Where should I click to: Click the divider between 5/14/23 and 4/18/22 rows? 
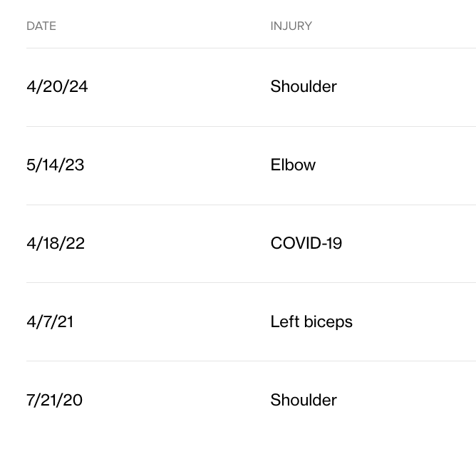tap(251, 205)
